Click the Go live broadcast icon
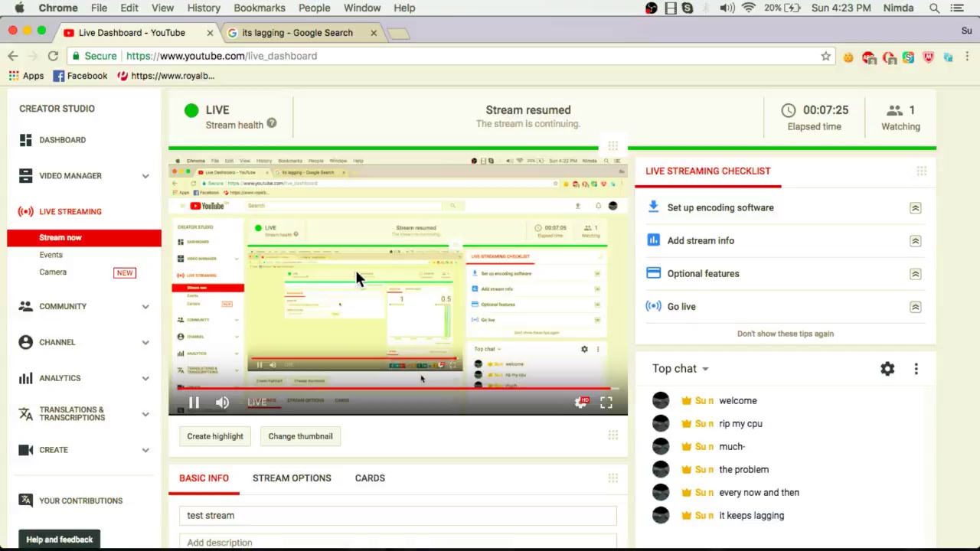 [653, 306]
